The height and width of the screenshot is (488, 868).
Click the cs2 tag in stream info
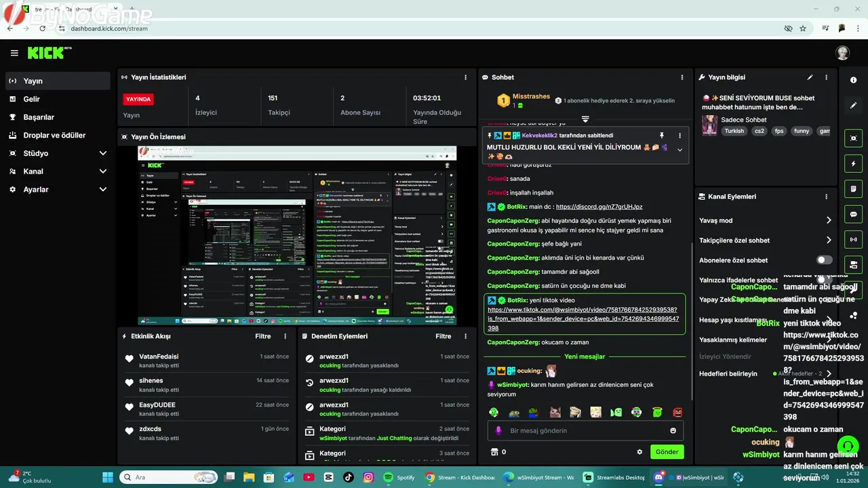759,131
